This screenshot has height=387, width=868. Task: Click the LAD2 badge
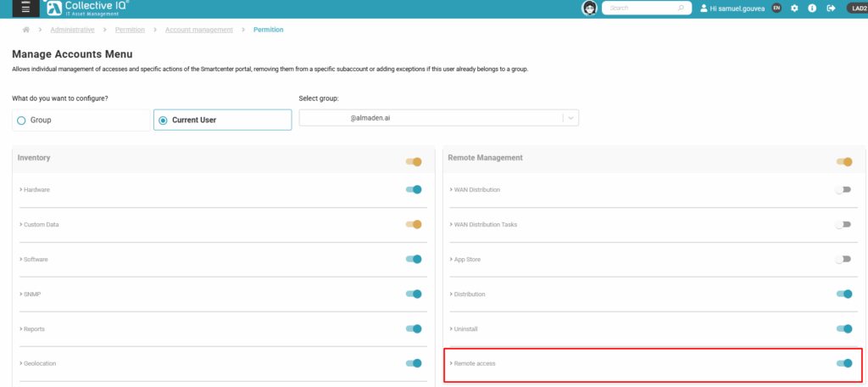pos(858,8)
